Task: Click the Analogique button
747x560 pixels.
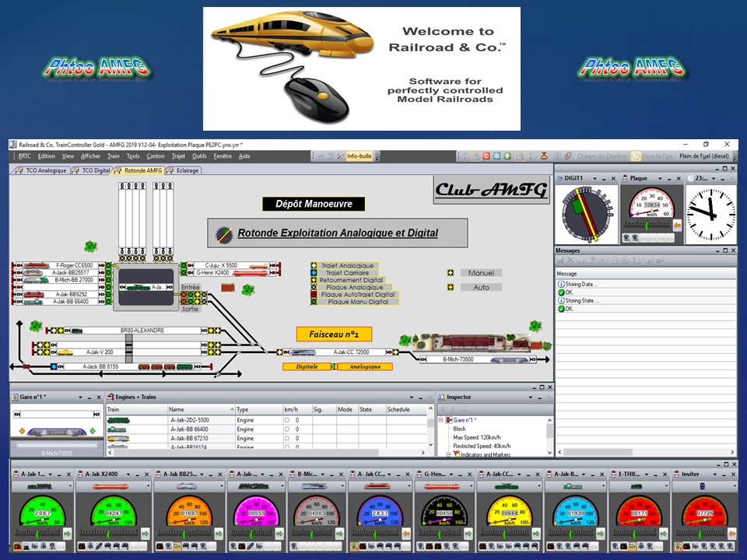Action: pyautogui.click(x=365, y=366)
